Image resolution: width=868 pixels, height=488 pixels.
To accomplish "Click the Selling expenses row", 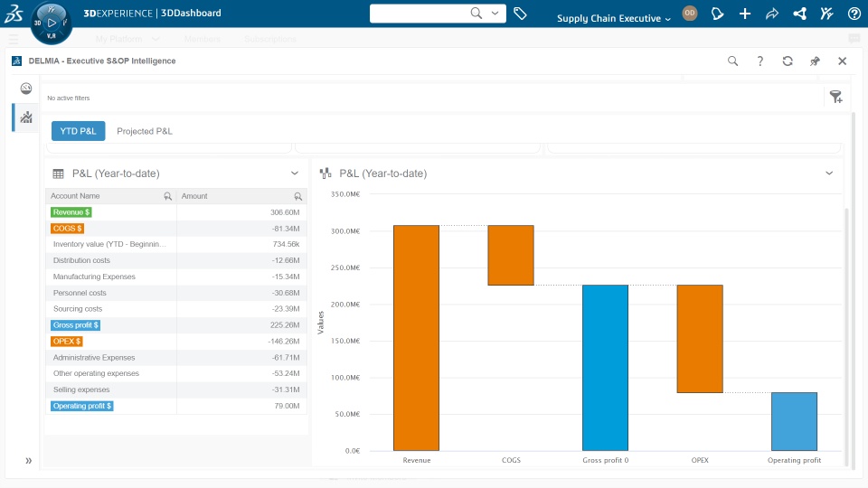I will (x=175, y=389).
